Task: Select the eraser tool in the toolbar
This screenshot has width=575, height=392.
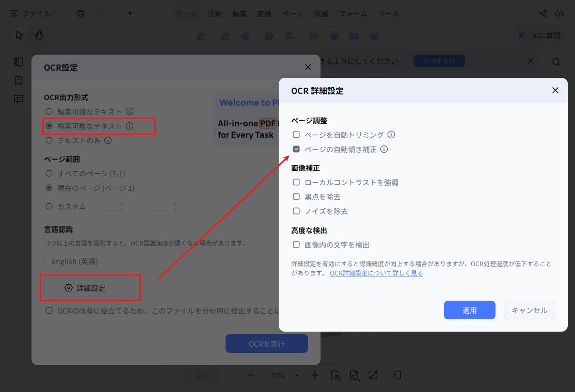Action: tap(245, 36)
